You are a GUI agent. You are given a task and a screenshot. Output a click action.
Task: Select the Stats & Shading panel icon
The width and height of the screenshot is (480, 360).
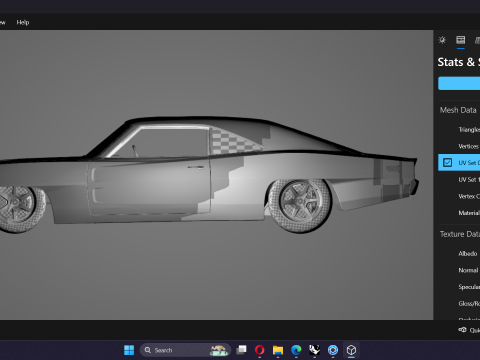pos(461,40)
